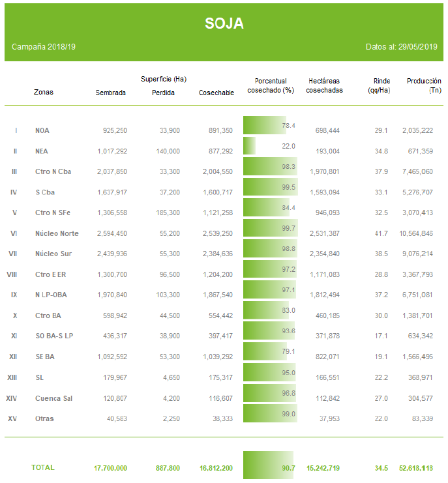The image size is (448, 483).
Task: Select the Núcleo Sur zone name
Action: 54,254
